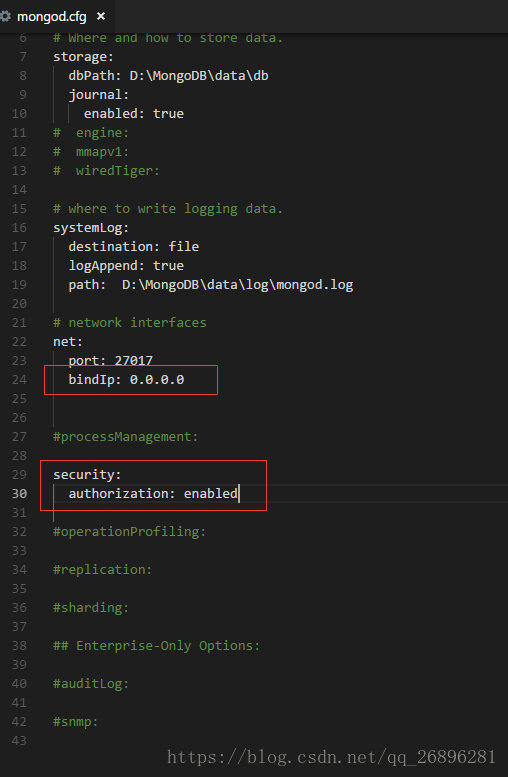Image resolution: width=508 pixels, height=777 pixels.
Task: Click the '#auditLog:' comment
Action: [x=91, y=683]
